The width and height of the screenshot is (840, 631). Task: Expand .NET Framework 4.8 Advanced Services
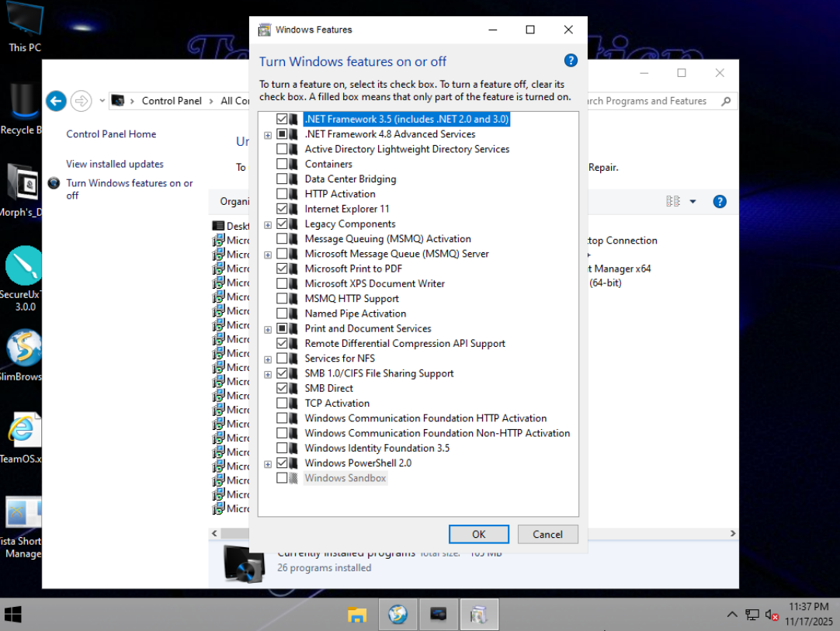268,135
